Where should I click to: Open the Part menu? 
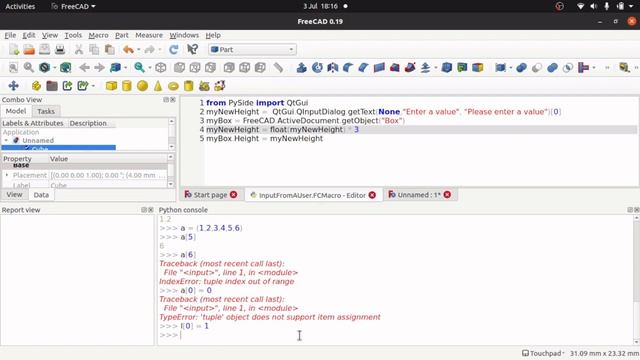(122, 36)
